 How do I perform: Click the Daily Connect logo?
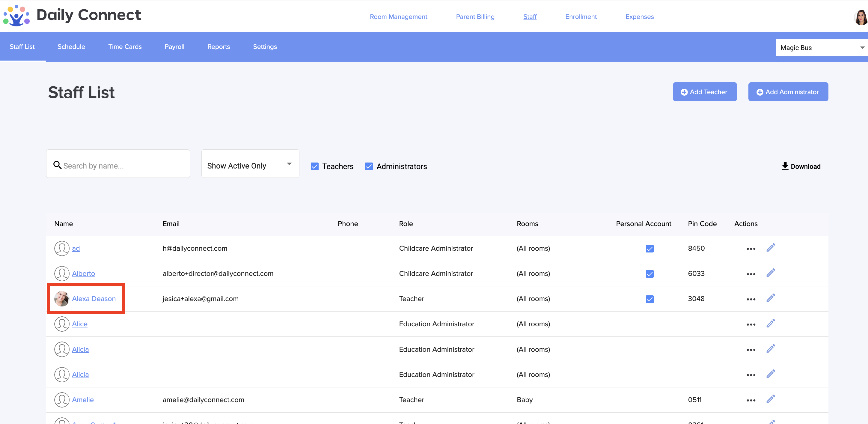72,16
